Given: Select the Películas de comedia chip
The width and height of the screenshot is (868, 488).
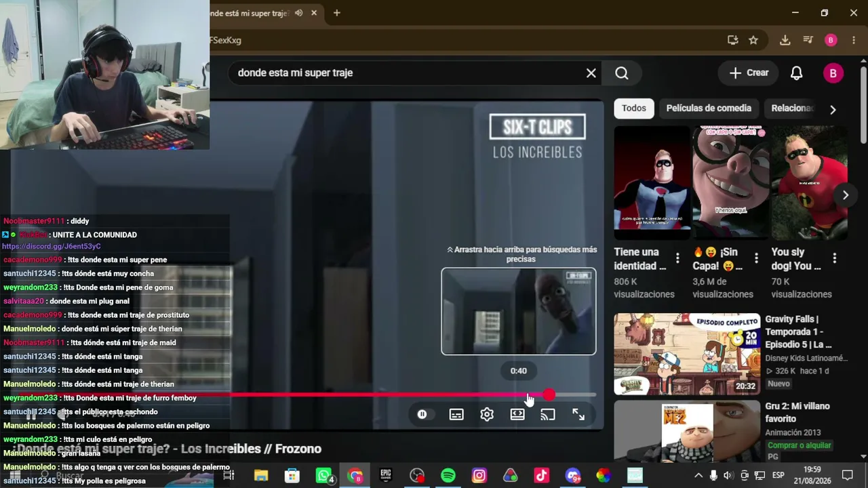Looking at the screenshot, I should [x=709, y=108].
